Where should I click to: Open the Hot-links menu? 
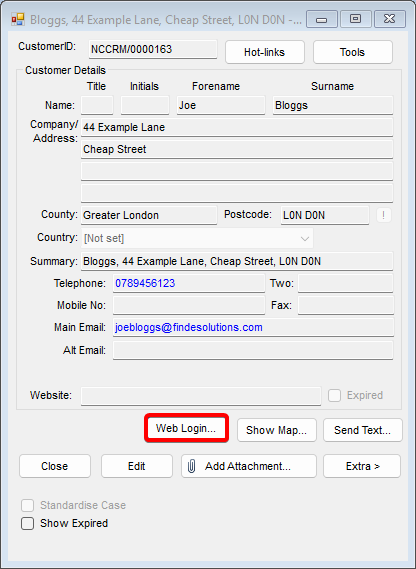[x=265, y=52]
